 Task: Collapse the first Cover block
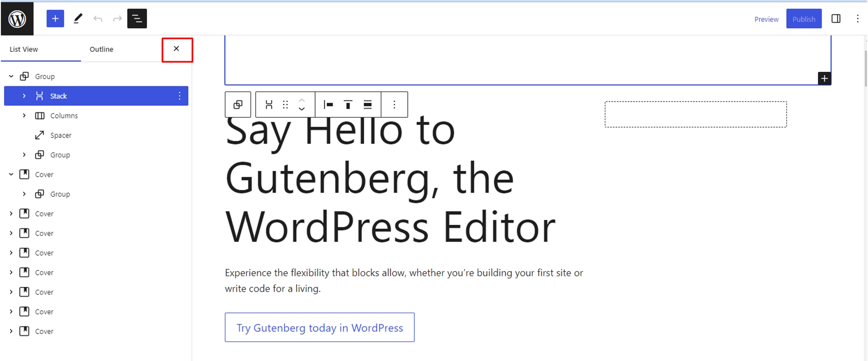point(11,174)
